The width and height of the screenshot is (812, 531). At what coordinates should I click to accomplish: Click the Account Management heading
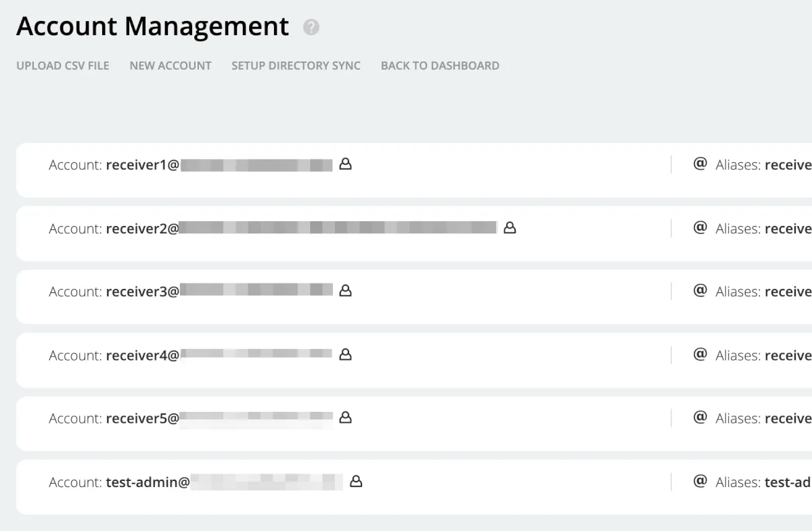click(153, 27)
